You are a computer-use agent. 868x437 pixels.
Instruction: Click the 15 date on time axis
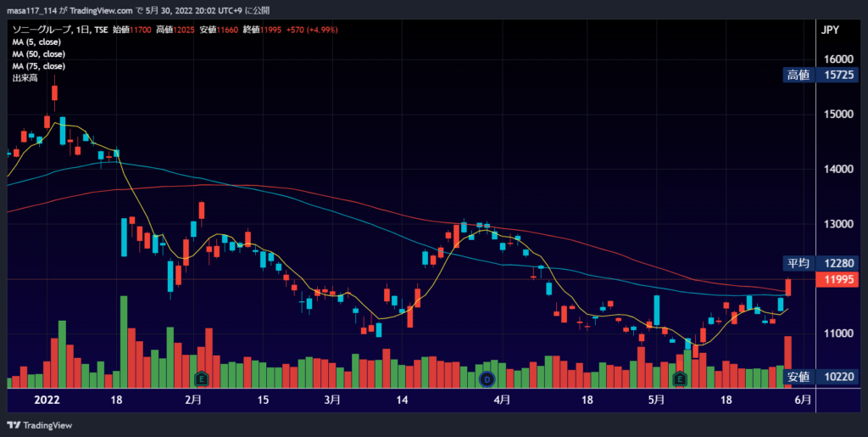coord(263,400)
